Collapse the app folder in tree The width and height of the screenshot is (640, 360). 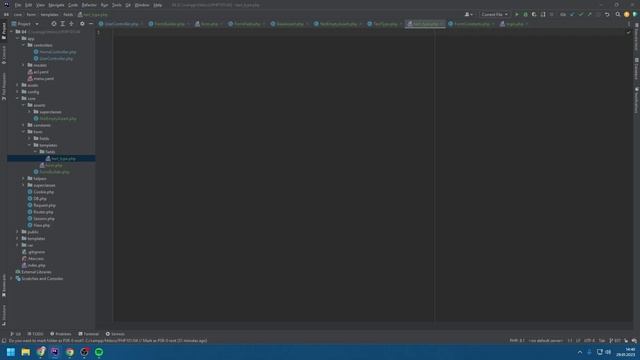tap(18, 38)
